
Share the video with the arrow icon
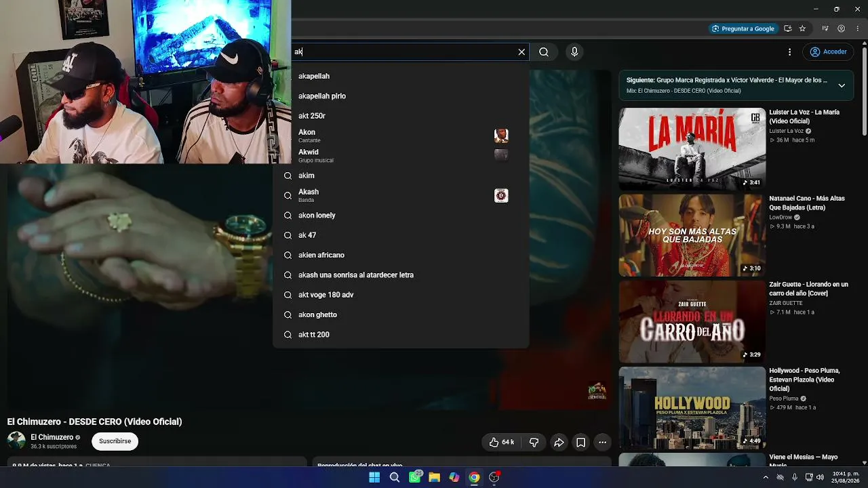(559, 443)
